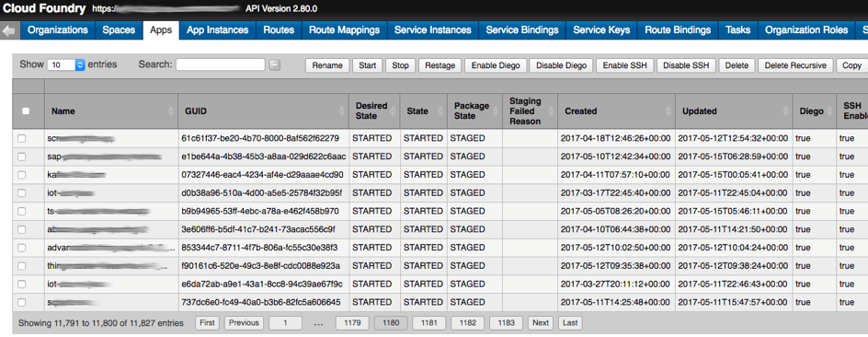This screenshot has width=868, height=337.
Task: Go to the First page
Action: 207,322
